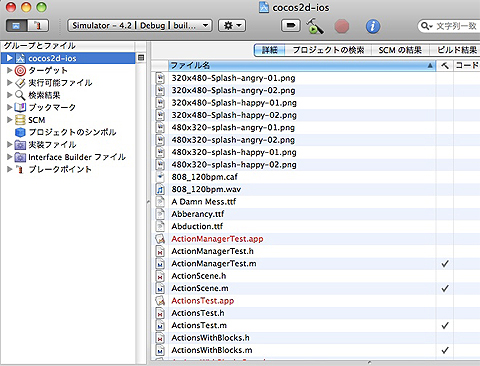Select file Abberancy.ttf
This screenshot has width=480, height=366.
tap(198, 214)
